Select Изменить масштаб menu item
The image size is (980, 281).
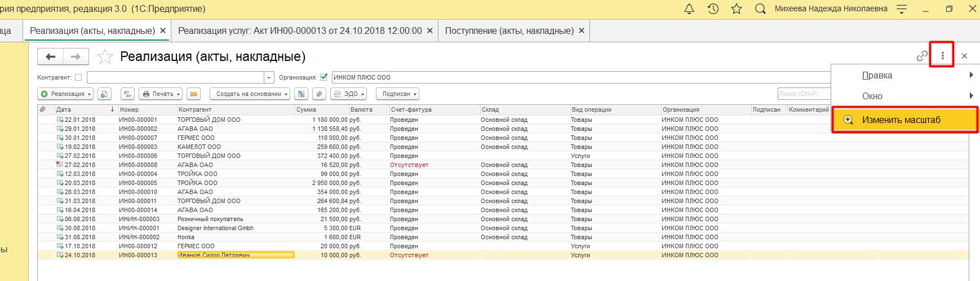(x=905, y=120)
